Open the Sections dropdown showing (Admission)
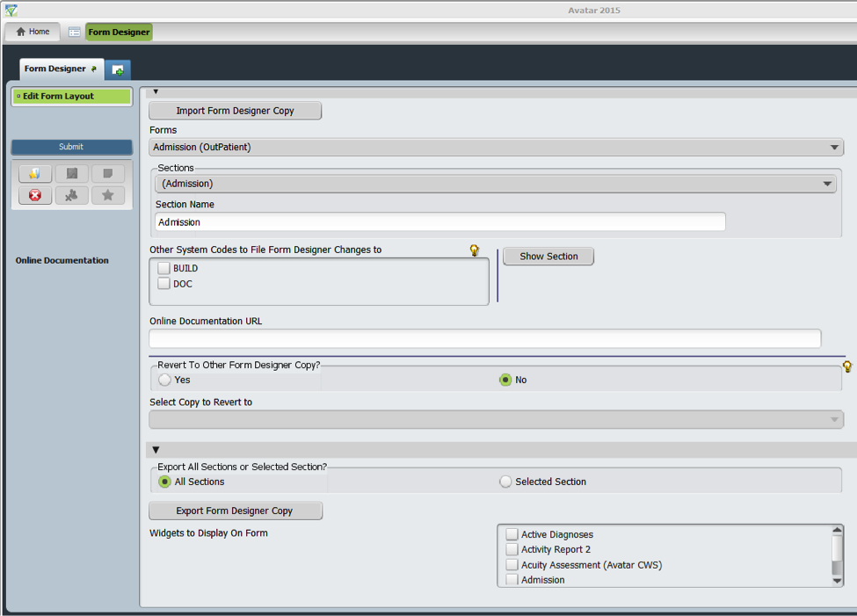 coord(827,183)
